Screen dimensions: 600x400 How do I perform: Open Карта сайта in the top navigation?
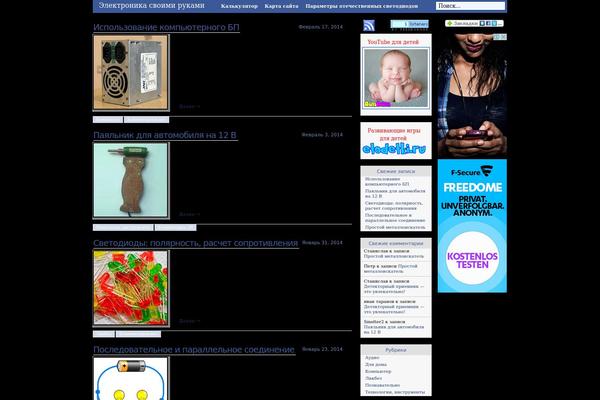(281, 6)
